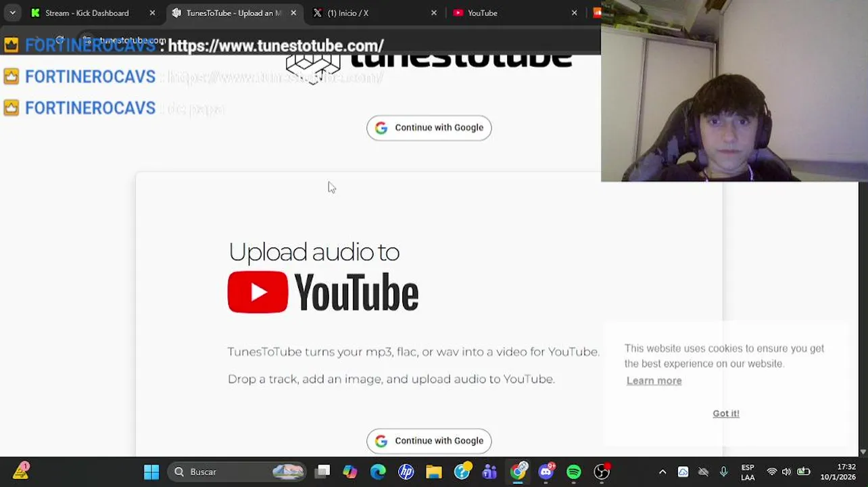Viewport: 868px width, 487px height.
Task: Click the tunestotube.com address bar
Action: coord(132,41)
